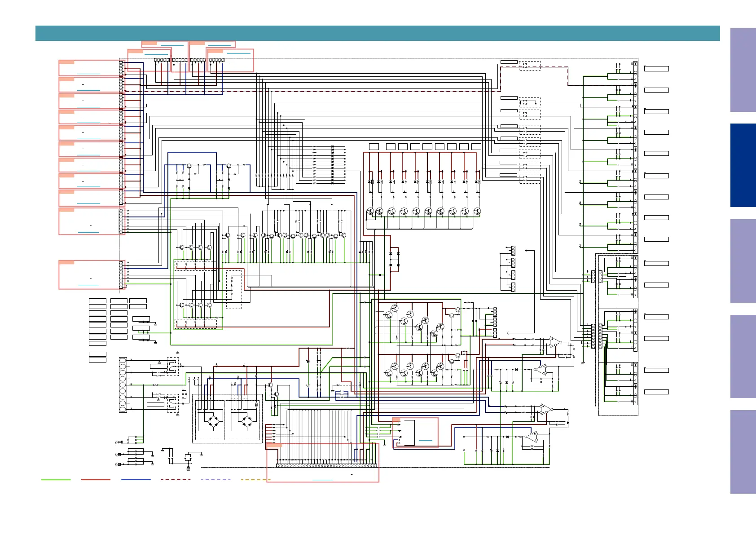
Task: Follow link in bottom long connector box
Action: [x=323, y=480]
